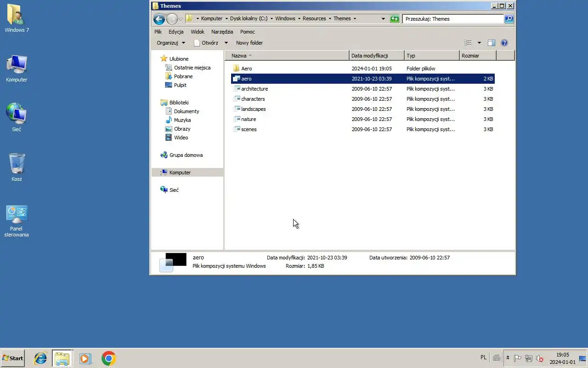588x368 pixels.
Task: Click the green refresh button in address bar
Action: click(x=395, y=19)
